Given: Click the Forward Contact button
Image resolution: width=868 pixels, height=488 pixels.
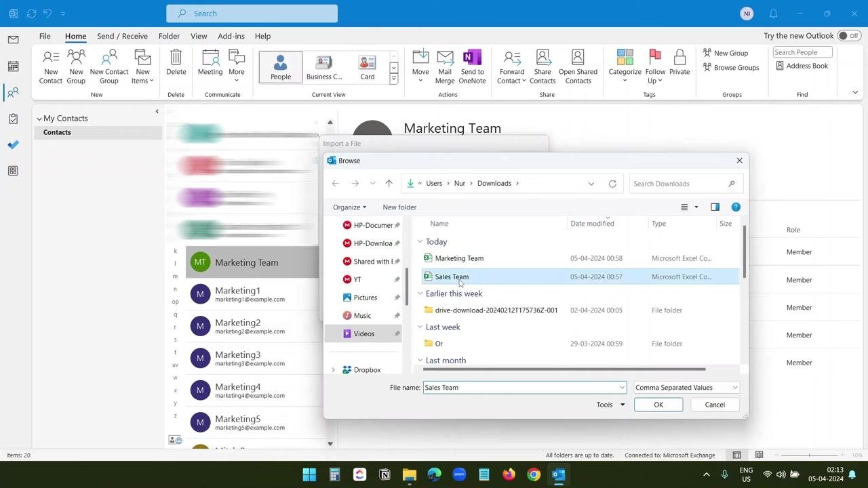Looking at the screenshot, I should (511, 66).
